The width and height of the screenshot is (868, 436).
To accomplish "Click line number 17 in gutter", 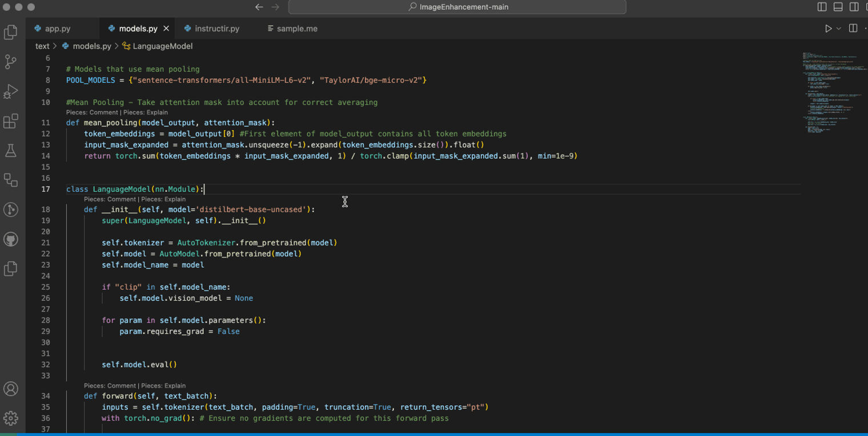I will coord(45,189).
